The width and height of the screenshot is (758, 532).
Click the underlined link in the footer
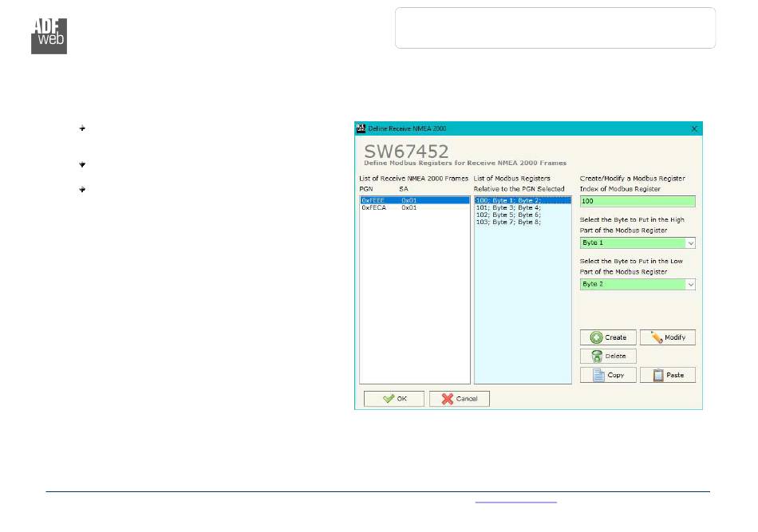coord(515,502)
